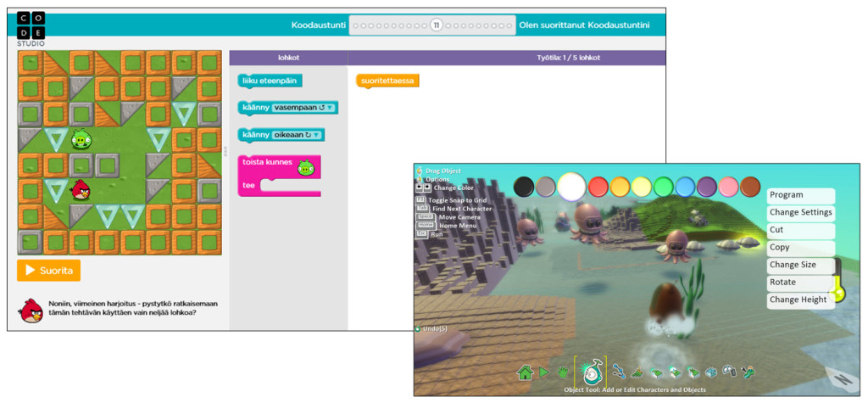Click the Options mouse hint icon

click(x=420, y=179)
